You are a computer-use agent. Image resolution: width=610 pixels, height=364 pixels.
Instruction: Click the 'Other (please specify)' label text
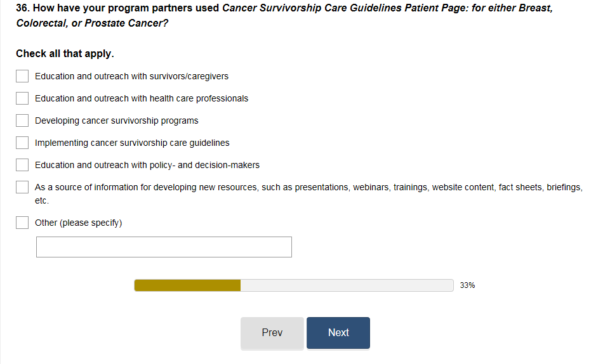[78, 223]
